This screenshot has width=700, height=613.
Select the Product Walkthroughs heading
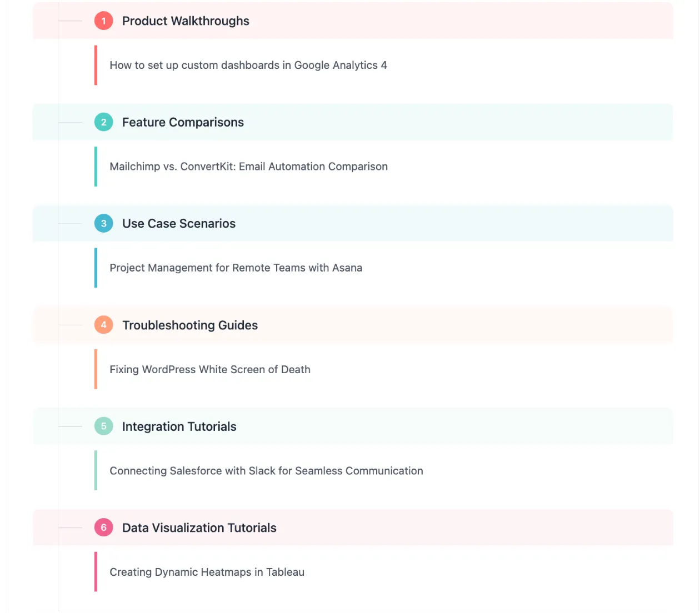186,21
